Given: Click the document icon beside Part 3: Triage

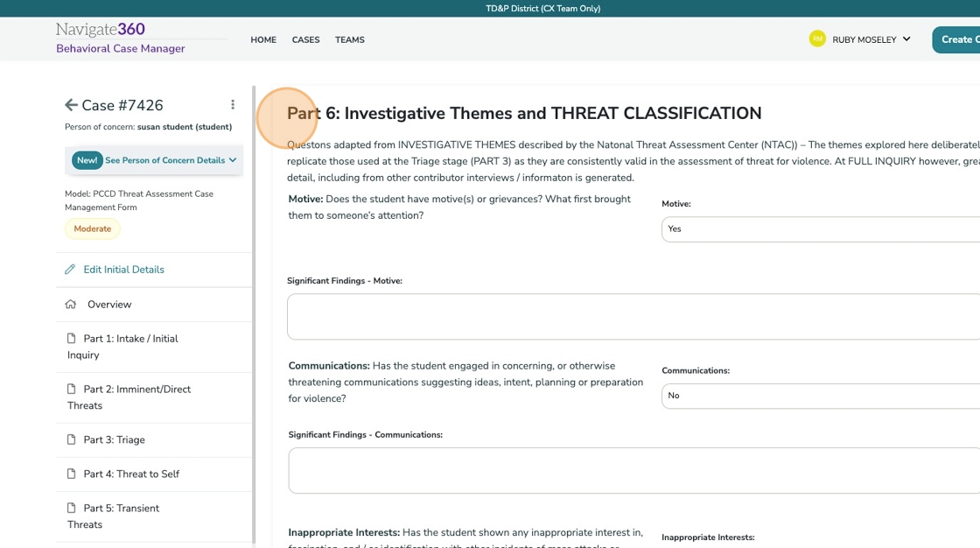Looking at the screenshot, I should tap(71, 439).
